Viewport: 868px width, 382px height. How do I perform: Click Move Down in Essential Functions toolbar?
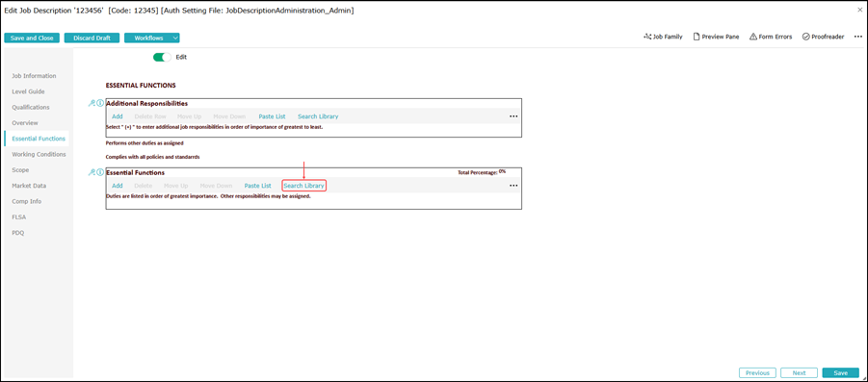pos(216,186)
